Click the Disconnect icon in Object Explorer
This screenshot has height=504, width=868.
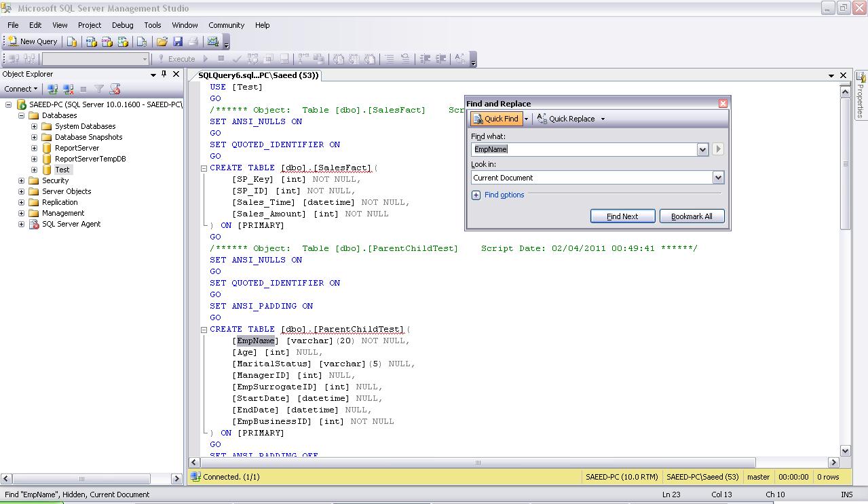point(68,89)
